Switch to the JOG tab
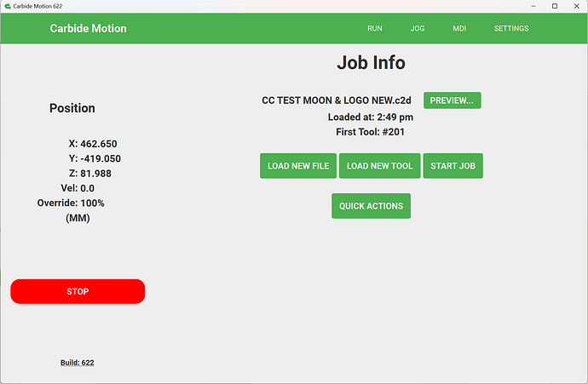This screenshot has height=384, width=588. [418, 28]
